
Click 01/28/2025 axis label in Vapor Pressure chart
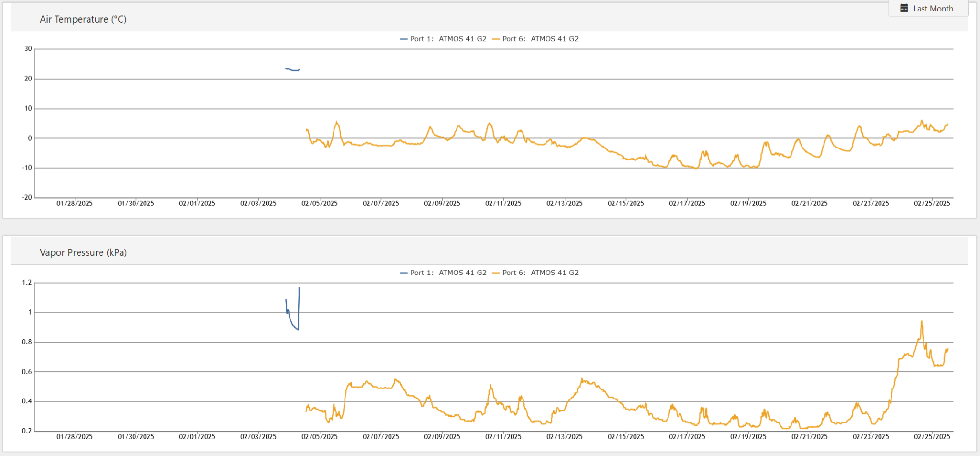(x=75, y=437)
